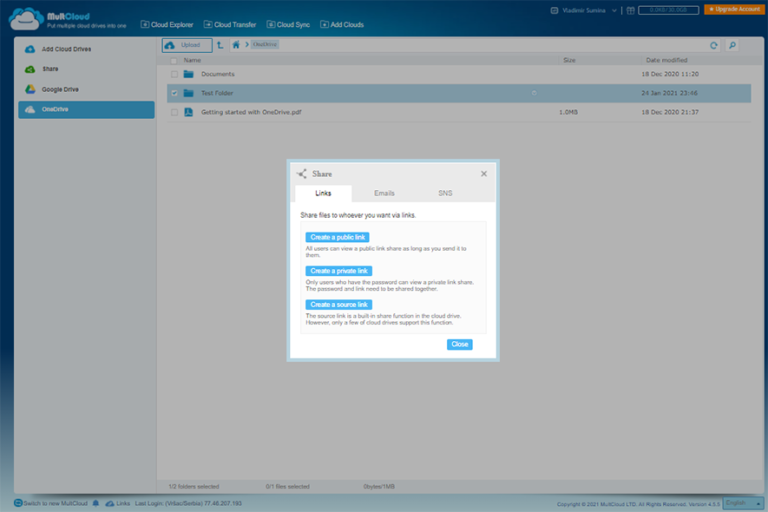Viewport: 768px width, 512px height.
Task: Check the Documents folder checkbox
Action: click(174, 74)
